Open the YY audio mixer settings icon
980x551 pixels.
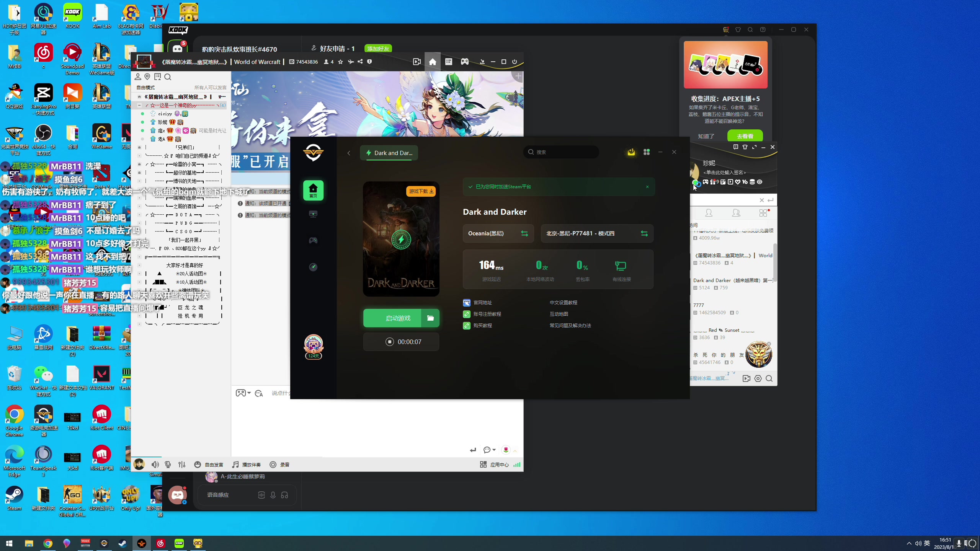point(182,465)
